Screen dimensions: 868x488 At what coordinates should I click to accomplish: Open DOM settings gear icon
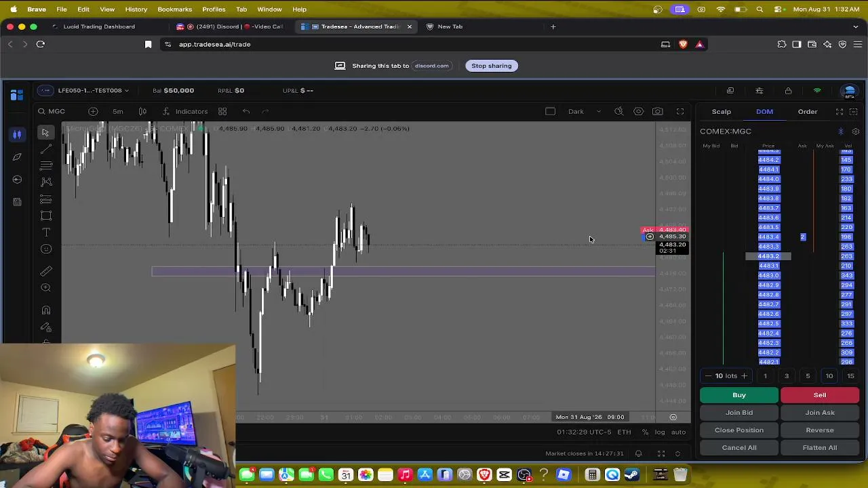[856, 131]
